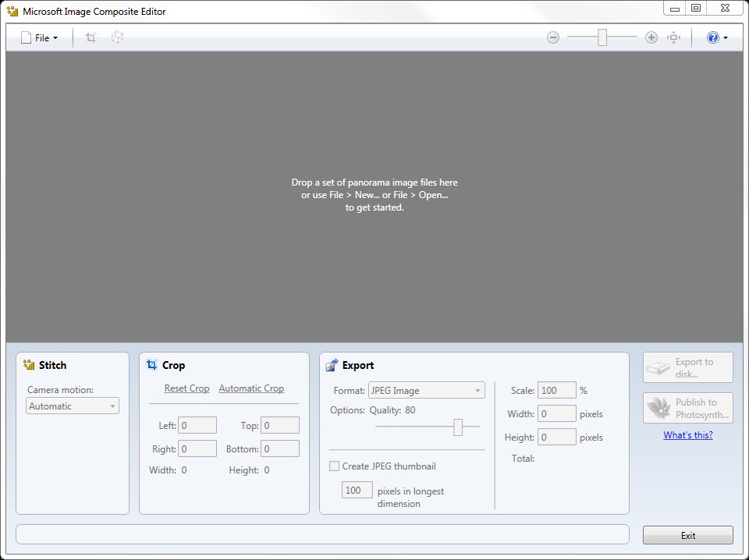The width and height of the screenshot is (749, 560).
Task: Open the What's this? link
Action: (687, 435)
